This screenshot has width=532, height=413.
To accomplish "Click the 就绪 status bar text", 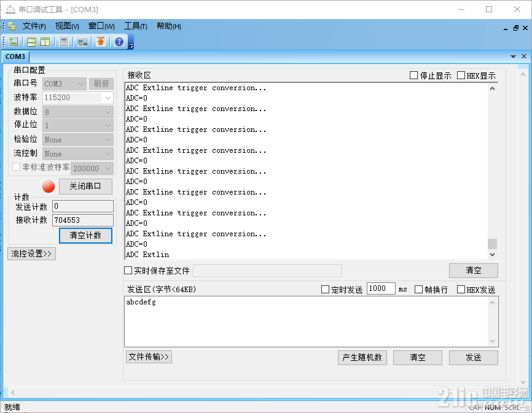I will tap(12, 407).
